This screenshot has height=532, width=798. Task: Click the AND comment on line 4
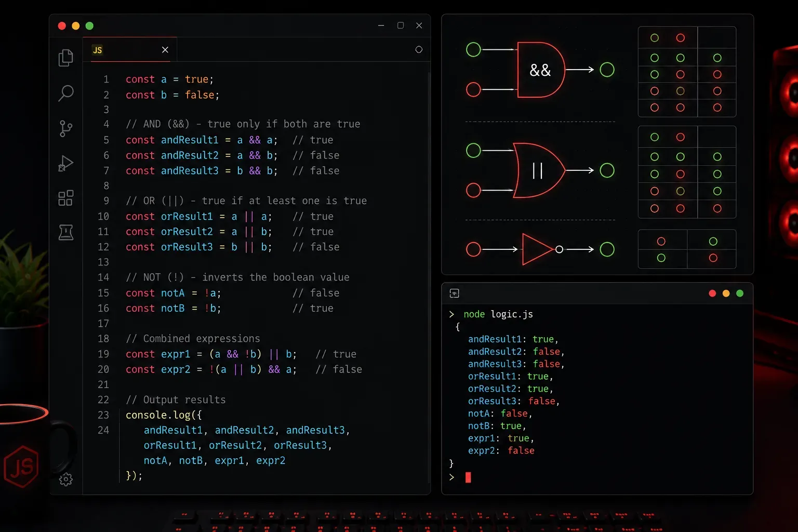click(x=243, y=124)
